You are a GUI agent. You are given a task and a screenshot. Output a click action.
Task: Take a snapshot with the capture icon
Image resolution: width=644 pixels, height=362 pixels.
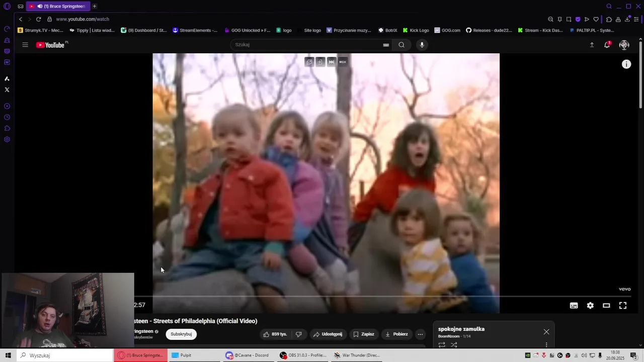[569, 19]
